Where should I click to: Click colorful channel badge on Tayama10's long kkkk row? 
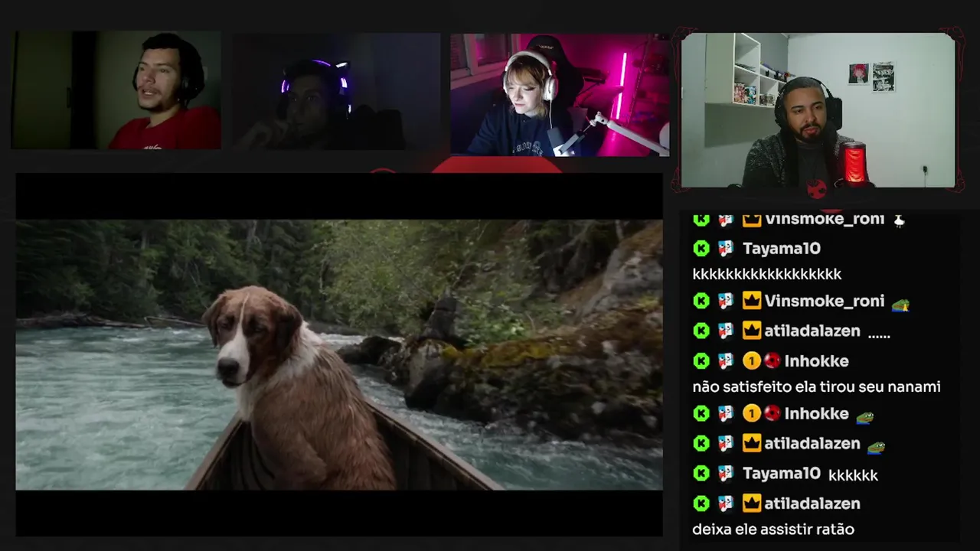click(726, 248)
